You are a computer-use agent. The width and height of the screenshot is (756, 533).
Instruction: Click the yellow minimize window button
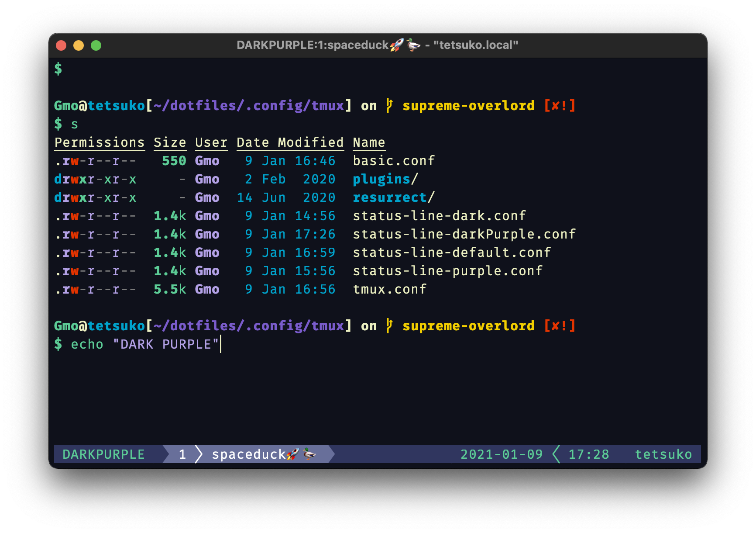pyautogui.click(x=79, y=45)
